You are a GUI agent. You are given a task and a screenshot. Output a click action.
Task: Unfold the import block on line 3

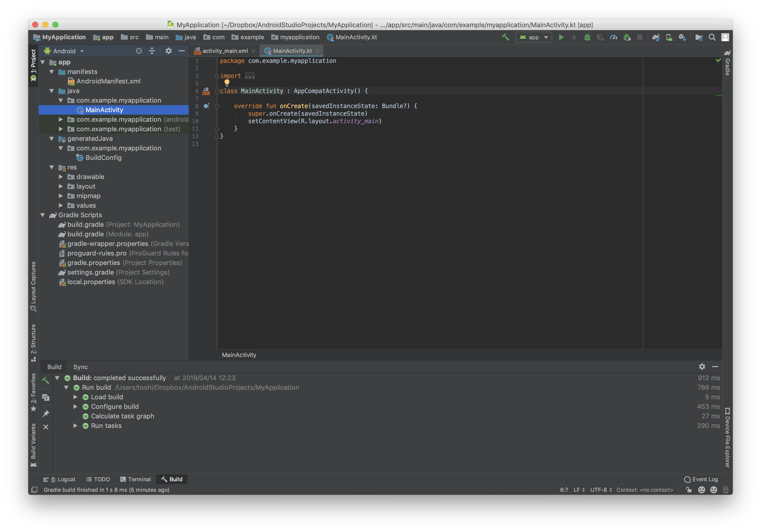coord(217,76)
